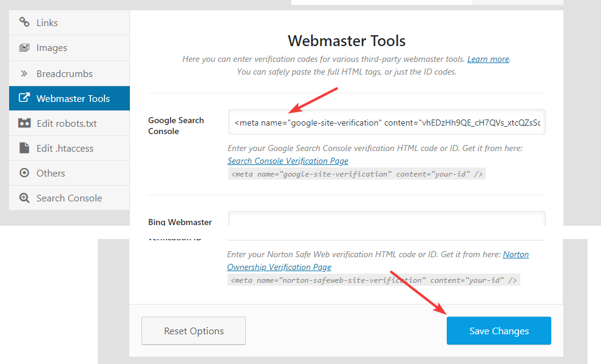Open the Search Console tab
601x364 pixels.
(69, 198)
